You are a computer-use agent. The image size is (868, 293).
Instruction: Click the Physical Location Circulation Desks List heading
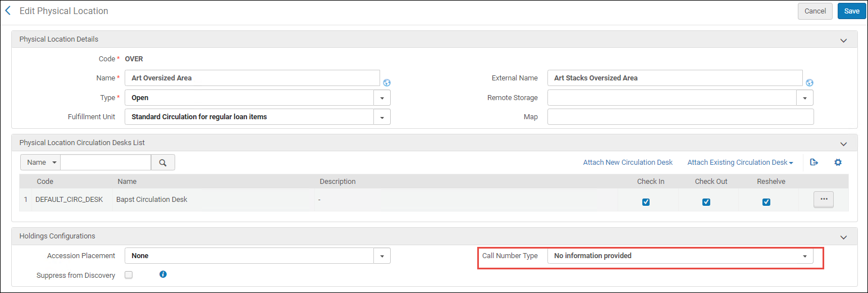82,143
